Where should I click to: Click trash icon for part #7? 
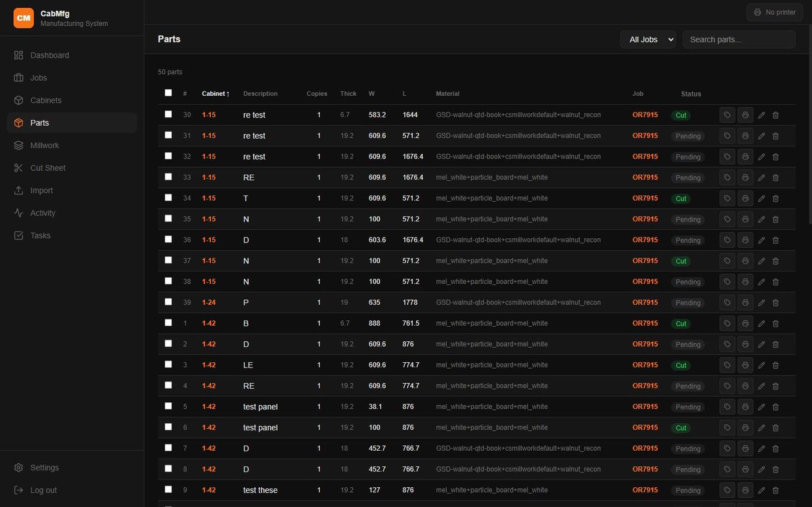click(x=775, y=449)
